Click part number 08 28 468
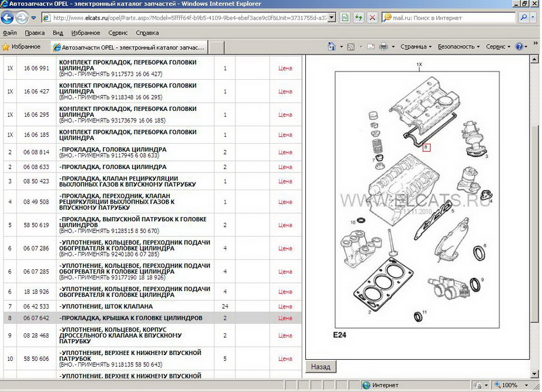 [x=36, y=335]
